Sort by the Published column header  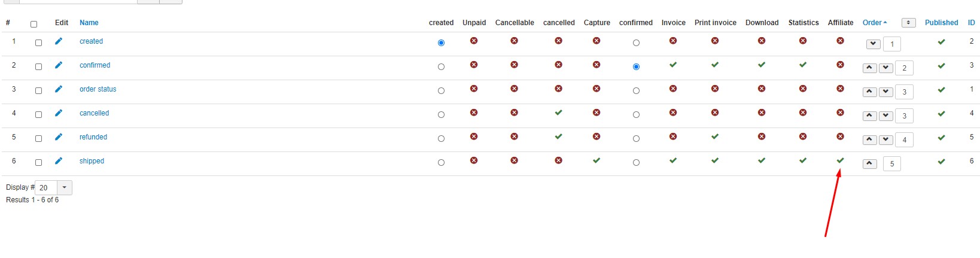click(x=941, y=23)
